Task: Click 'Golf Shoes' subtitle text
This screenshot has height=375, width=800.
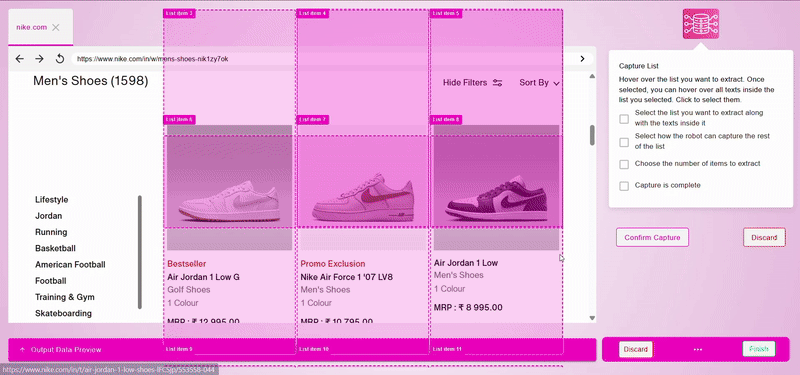Action: coord(189,290)
